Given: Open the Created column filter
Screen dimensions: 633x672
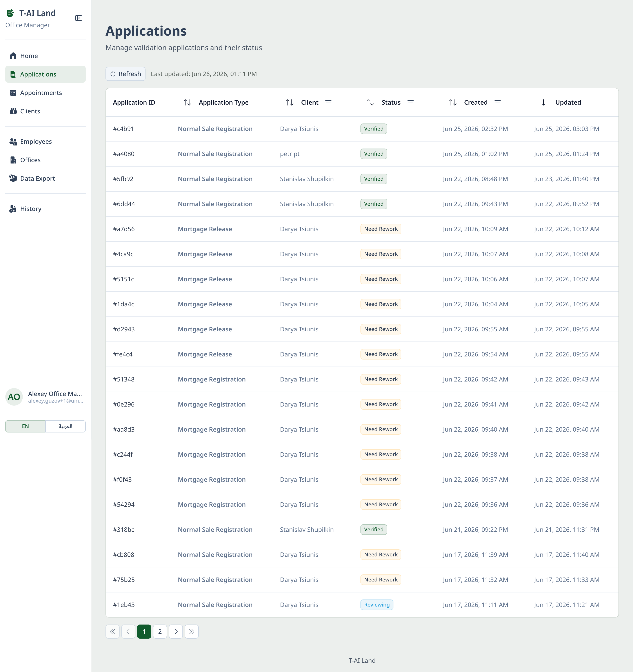Looking at the screenshot, I should [x=497, y=102].
